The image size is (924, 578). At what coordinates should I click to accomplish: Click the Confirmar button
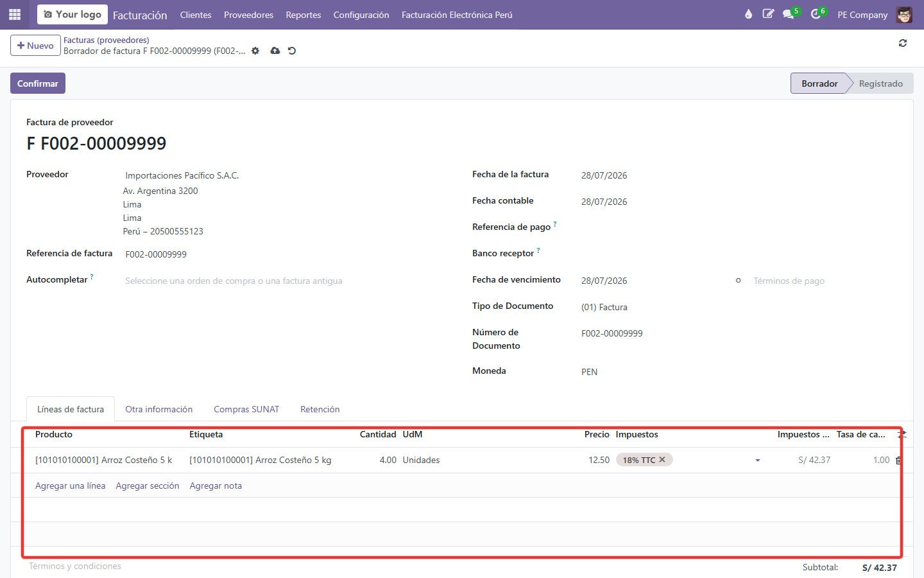pos(38,83)
